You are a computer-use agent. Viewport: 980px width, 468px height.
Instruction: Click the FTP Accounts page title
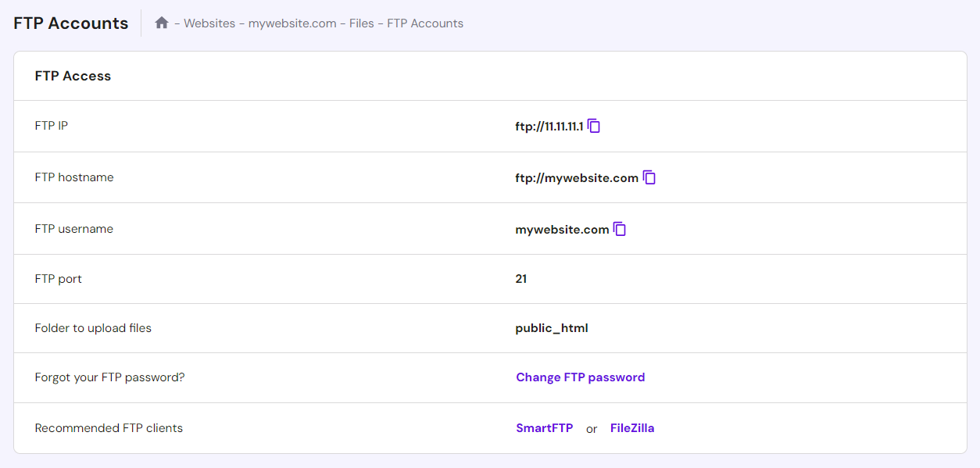click(x=70, y=23)
